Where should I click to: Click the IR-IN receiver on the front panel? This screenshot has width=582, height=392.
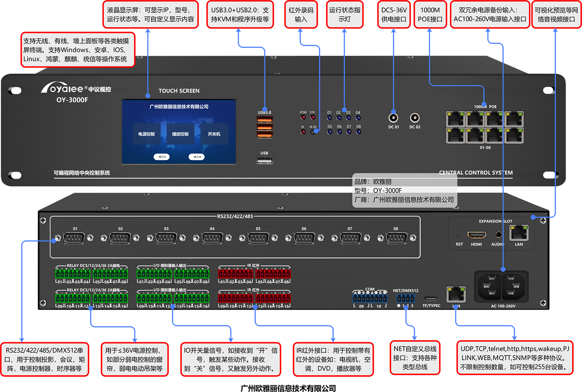point(313,132)
